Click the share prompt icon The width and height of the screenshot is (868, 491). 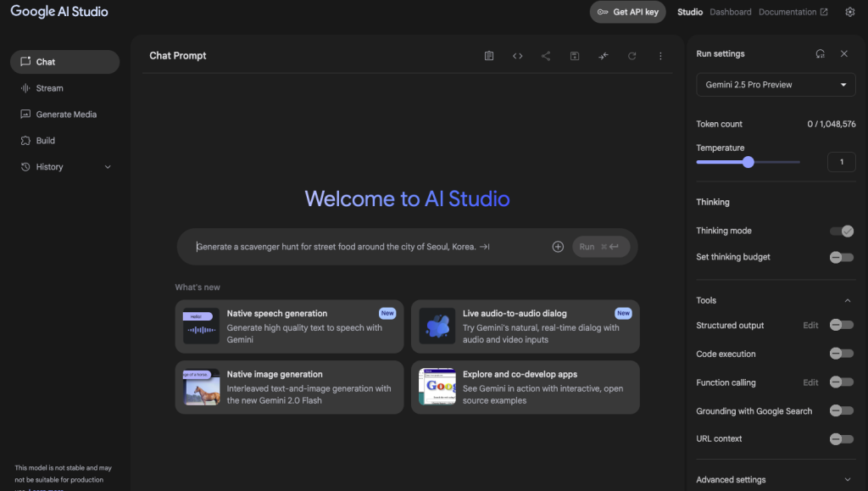pyautogui.click(x=546, y=56)
